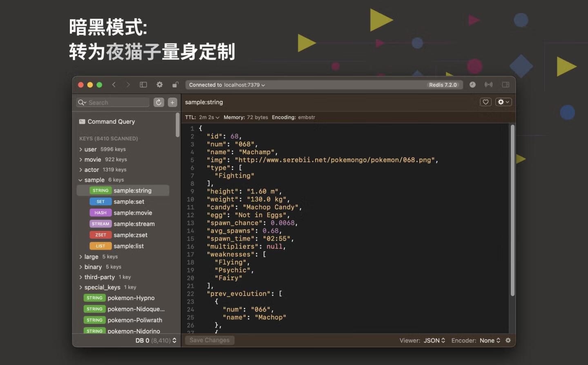This screenshot has width=588, height=365.
Task: Open the key actions gear dropdown
Action: pos(503,102)
